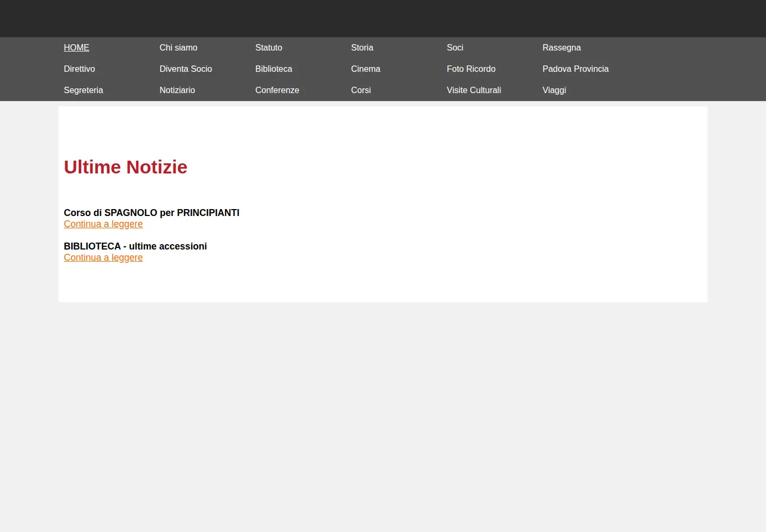
Task: Open the Conferenze section
Action: pos(277,90)
